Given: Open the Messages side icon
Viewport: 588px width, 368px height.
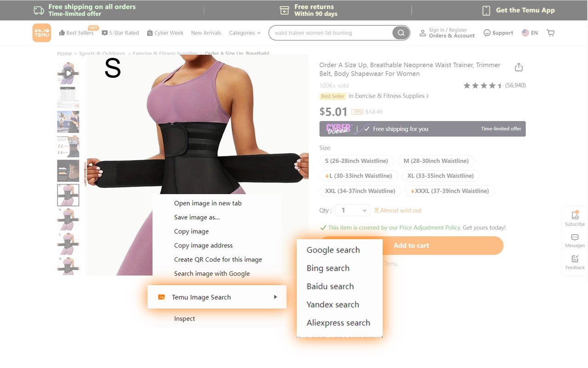Looking at the screenshot, I should pyautogui.click(x=575, y=240).
